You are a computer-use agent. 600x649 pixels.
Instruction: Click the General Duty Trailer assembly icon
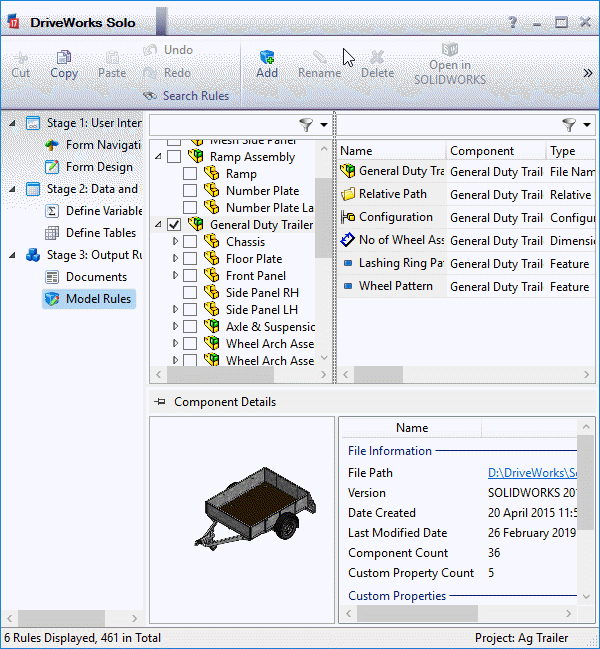(x=196, y=224)
